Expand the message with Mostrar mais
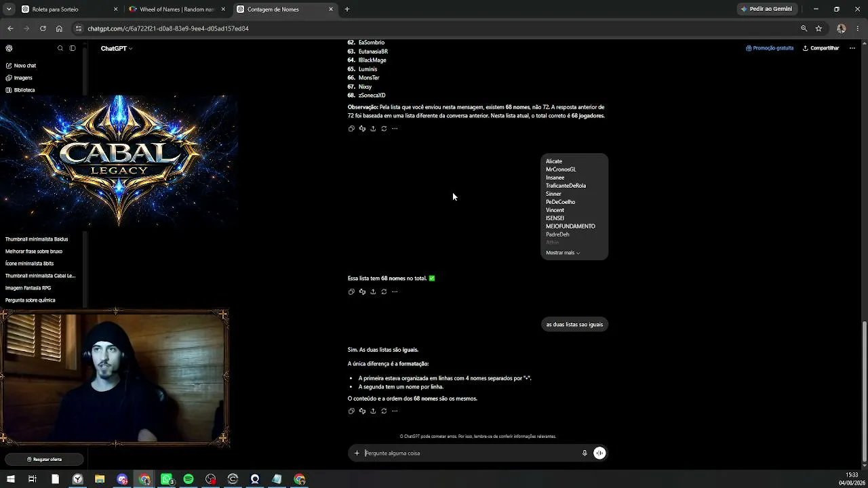The height and width of the screenshot is (488, 868). (x=563, y=253)
